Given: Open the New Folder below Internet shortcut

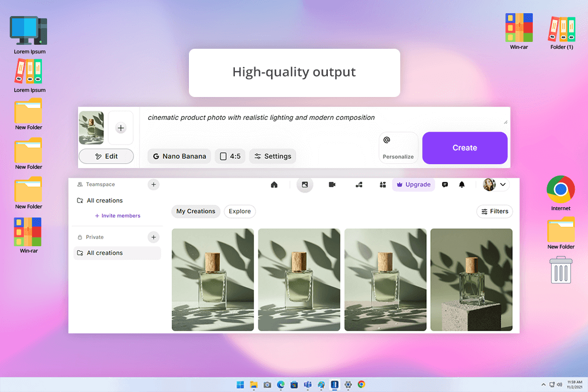Looking at the screenshot, I should [x=561, y=233].
